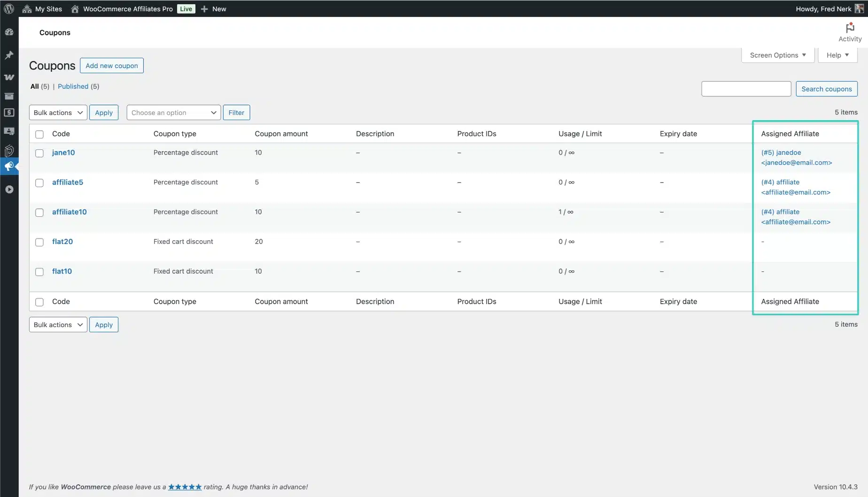Focus the coupon search input field
Viewport: 868px width, 497px height.
pyautogui.click(x=746, y=89)
